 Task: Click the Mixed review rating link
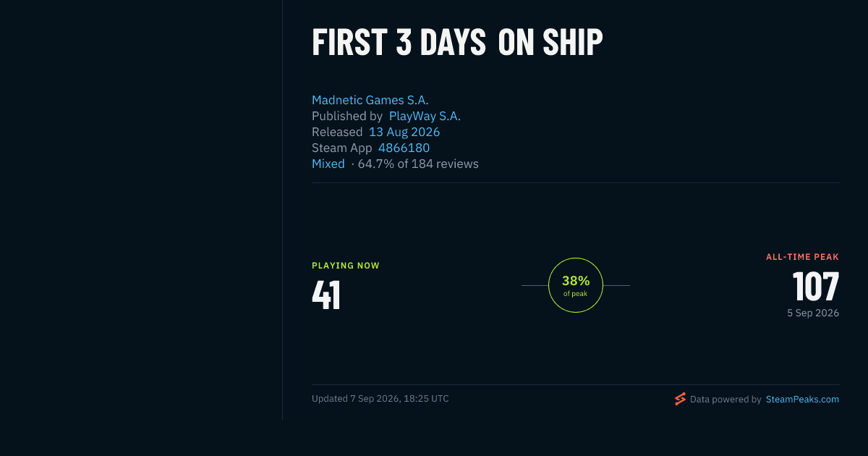click(x=328, y=164)
